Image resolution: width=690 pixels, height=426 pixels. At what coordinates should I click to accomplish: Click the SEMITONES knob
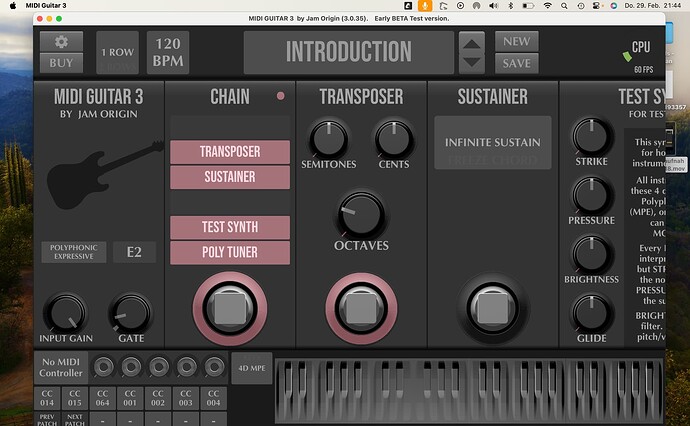(x=329, y=139)
